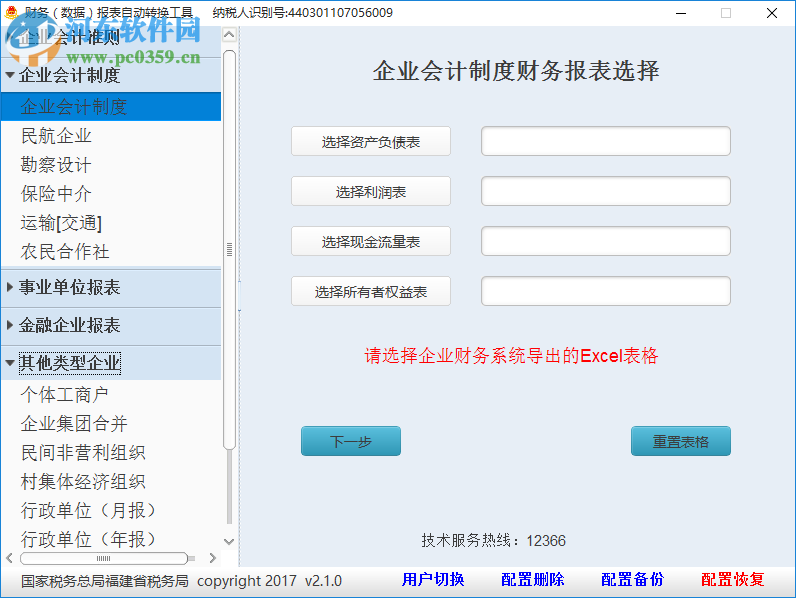The image size is (796, 598).
Task: Collapse the 企业会计制度 section arrow
Action: 10,75
